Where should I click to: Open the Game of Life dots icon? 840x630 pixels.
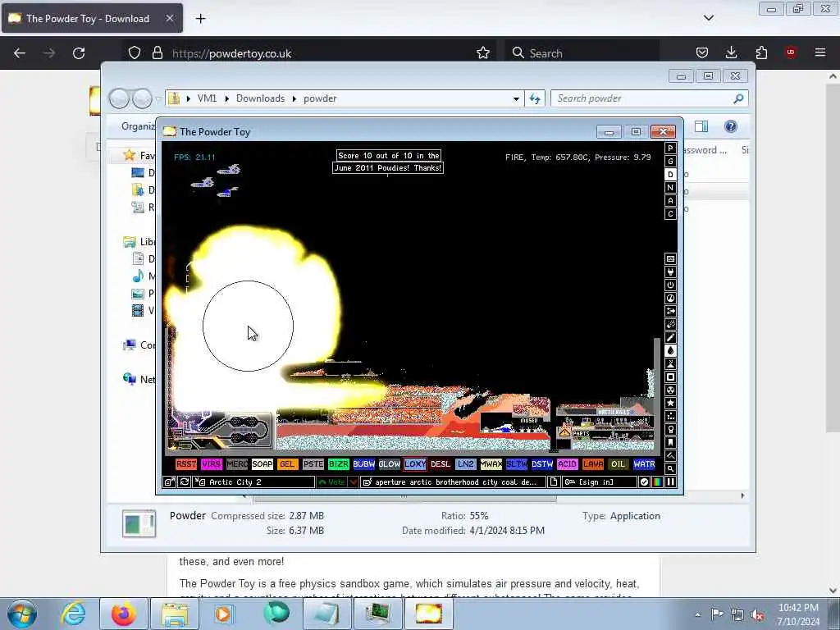[x=670, y=416]
